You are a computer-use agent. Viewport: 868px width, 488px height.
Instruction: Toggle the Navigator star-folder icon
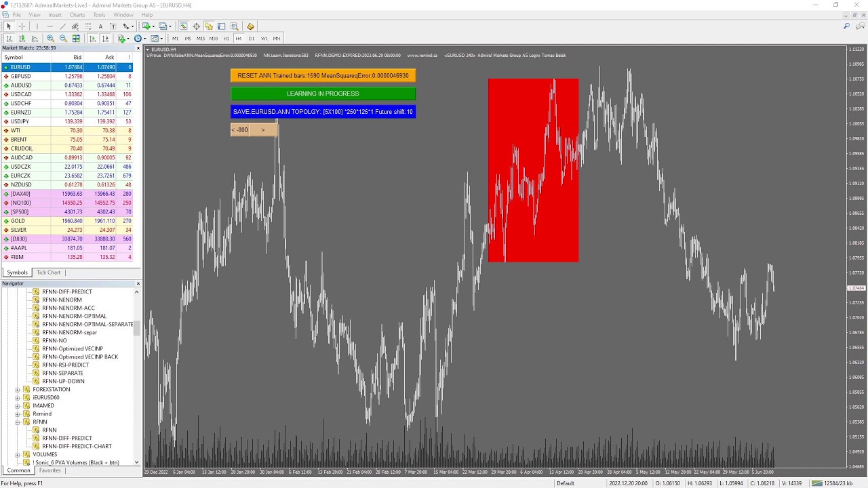point(209,26)
